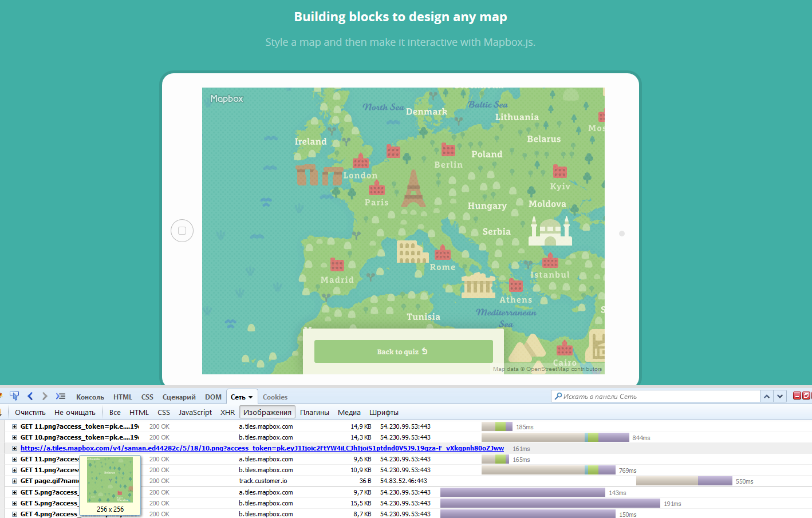Select the 'track.customer.io' domain cell
This screenshot has width=812, height=518.
pos(263,481)
